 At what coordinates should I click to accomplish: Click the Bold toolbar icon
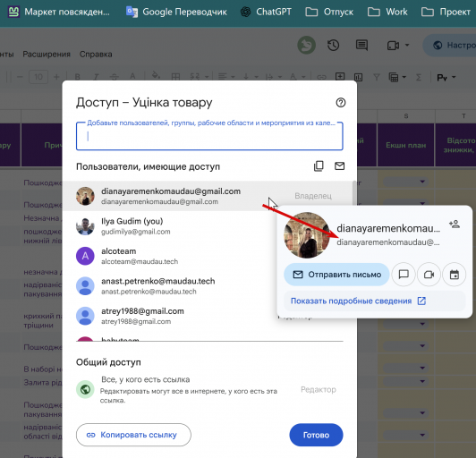pyautogui.click(x=78, y=77)
